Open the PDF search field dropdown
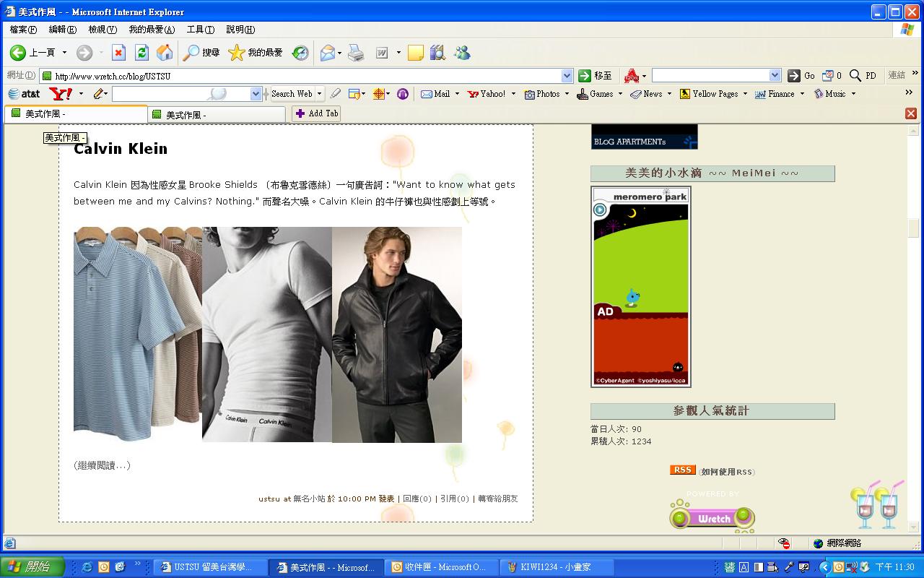 pyautogui.click(x=775, y=75)
